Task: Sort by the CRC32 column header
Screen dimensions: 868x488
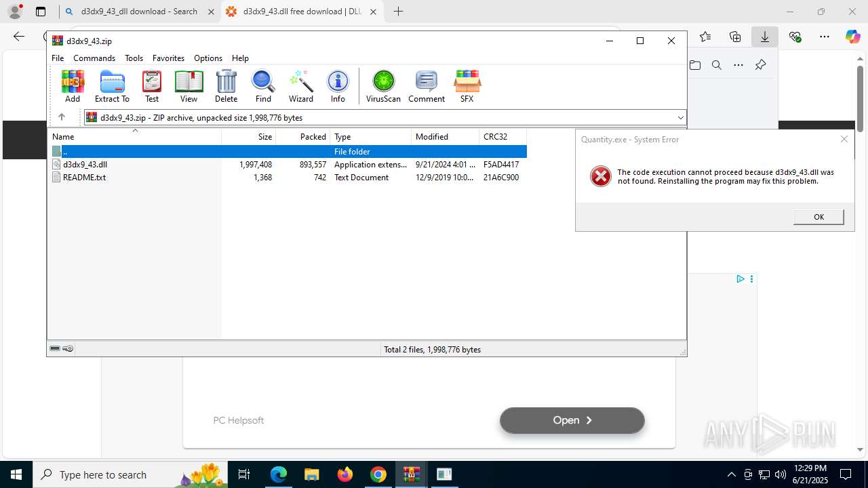Action: pos(502,136)
